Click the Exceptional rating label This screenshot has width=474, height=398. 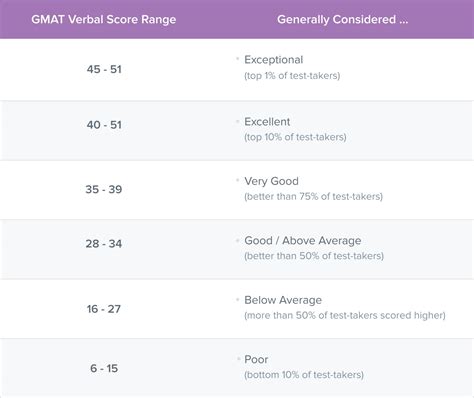274,60
